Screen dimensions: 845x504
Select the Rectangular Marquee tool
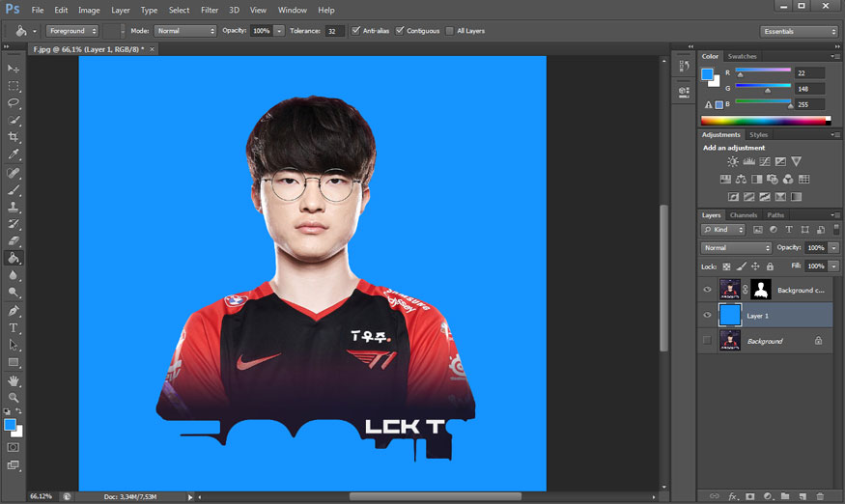click(14, 86)
